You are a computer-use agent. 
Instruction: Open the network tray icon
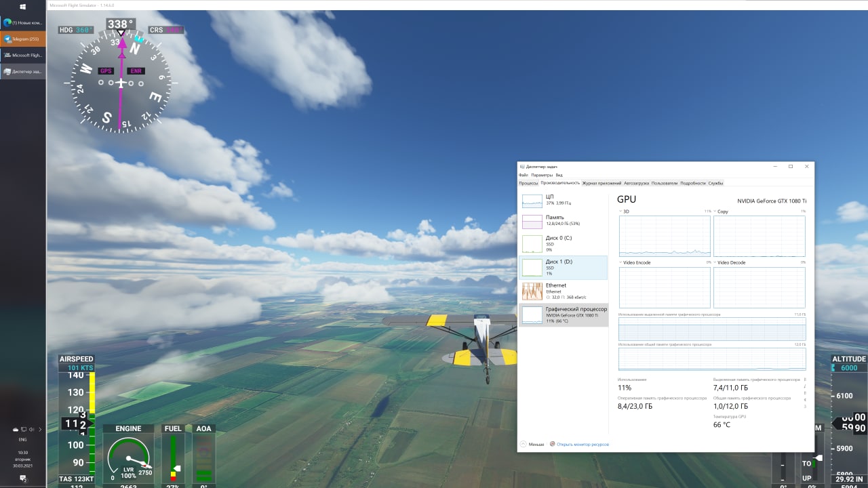coord(23,429)
